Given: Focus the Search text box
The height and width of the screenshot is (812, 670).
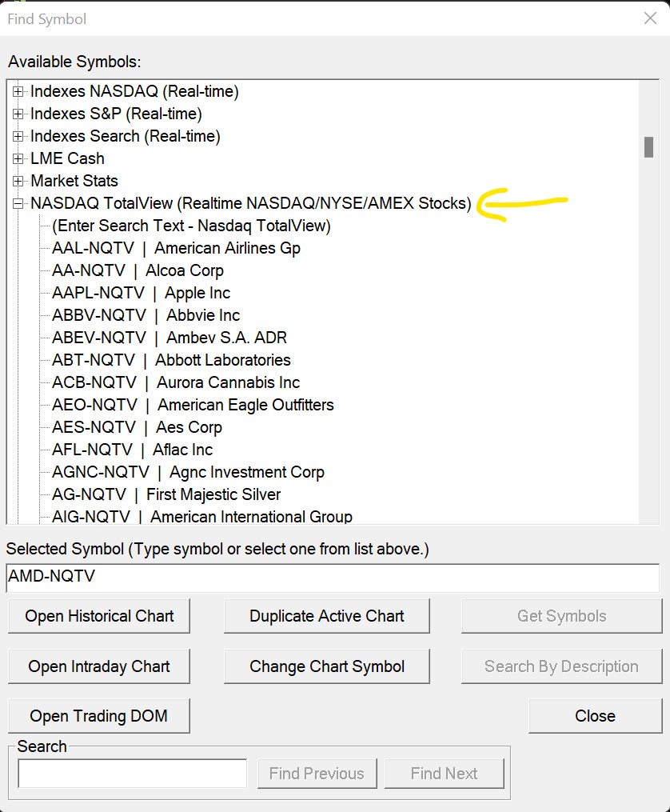Looking at the screenshot, I should click(x=133, y=774).
